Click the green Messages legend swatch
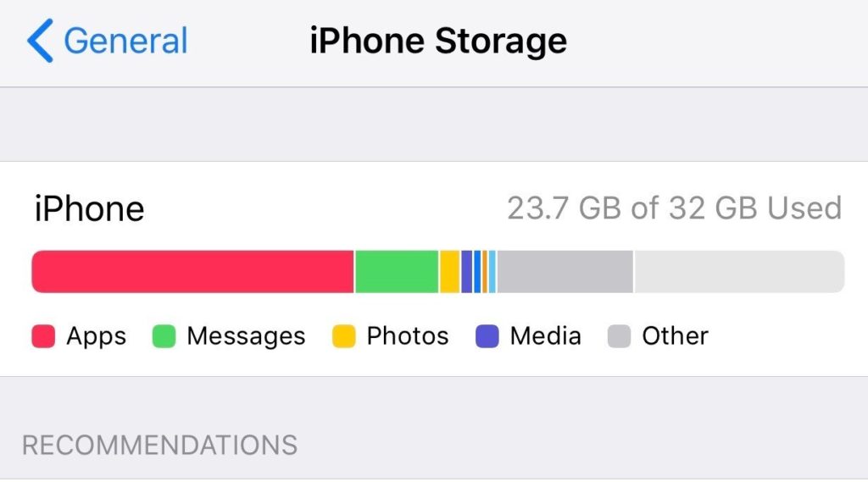Viewport: 868px width, 482px height. pyautogui.click(x=164, y=336)
